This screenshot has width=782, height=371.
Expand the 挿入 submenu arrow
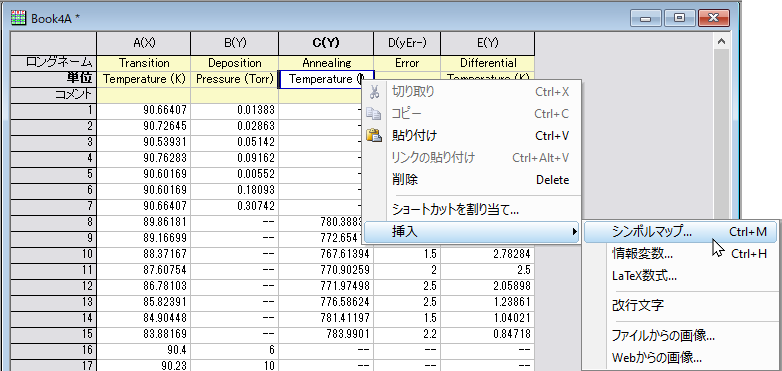(574, 232)
